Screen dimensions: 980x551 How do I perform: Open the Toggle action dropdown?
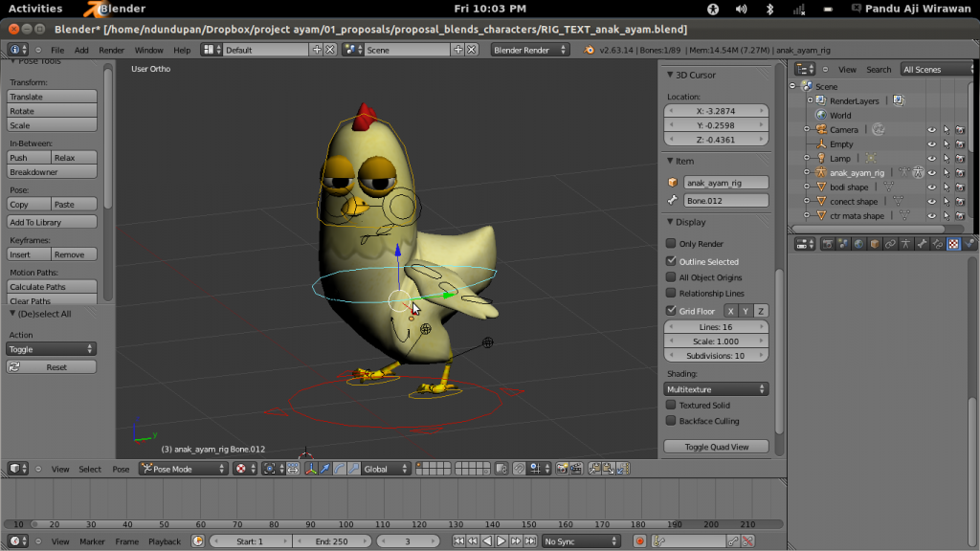(52, 349)
